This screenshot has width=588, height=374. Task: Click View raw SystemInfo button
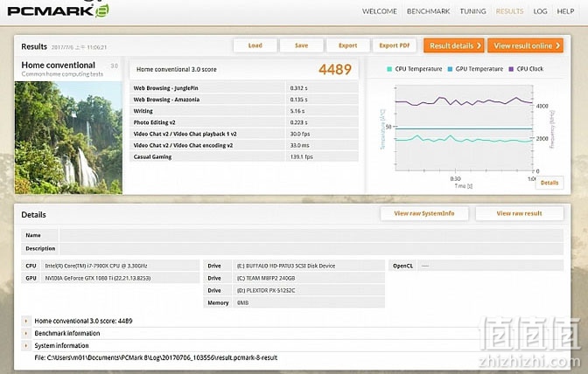pos(424,213)
